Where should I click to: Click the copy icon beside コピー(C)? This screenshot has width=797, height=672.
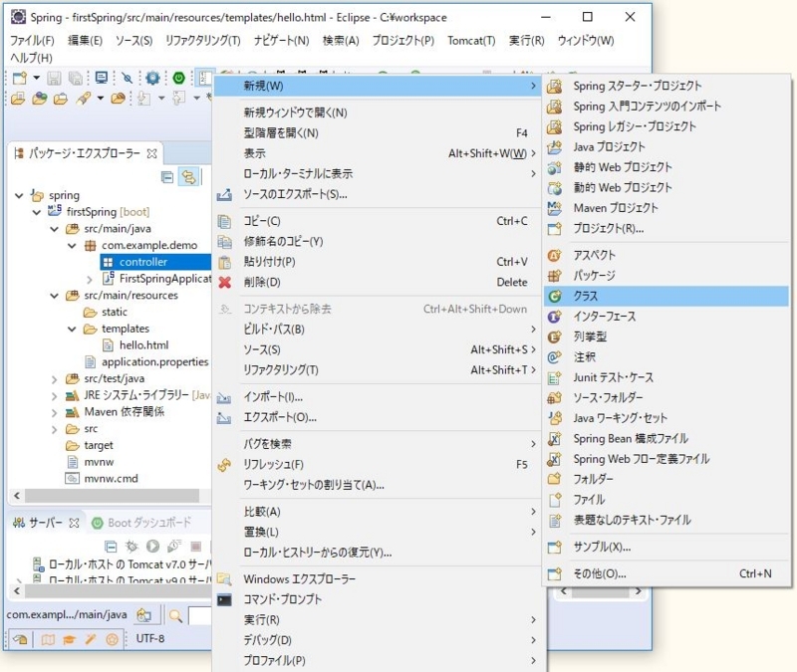[224, 221]
